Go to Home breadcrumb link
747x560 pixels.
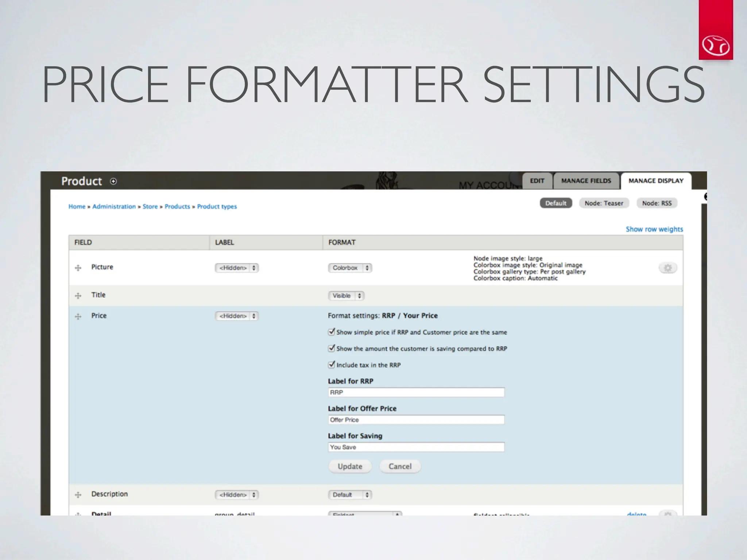[x=77, y=206]
